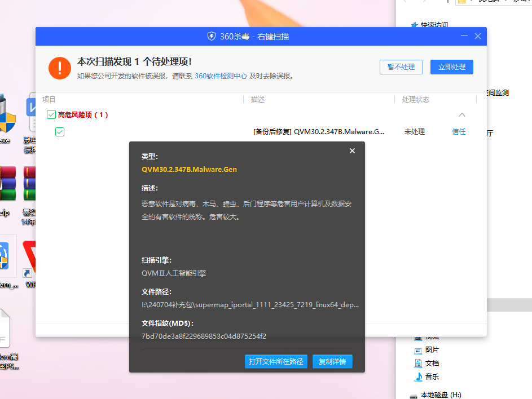The image size is (532, 399).
Task: Click the 360 shield logo in title bar
Action: point(212,37)
